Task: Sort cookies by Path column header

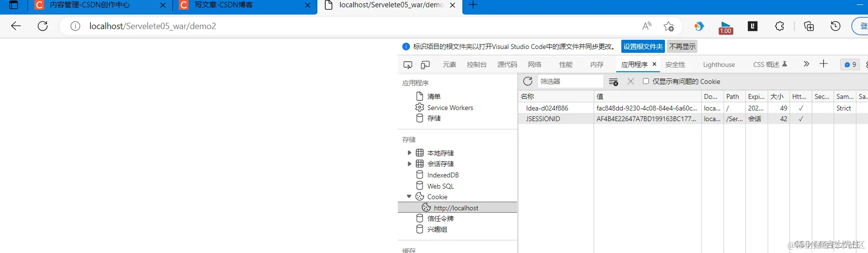Action: (734, 96)
